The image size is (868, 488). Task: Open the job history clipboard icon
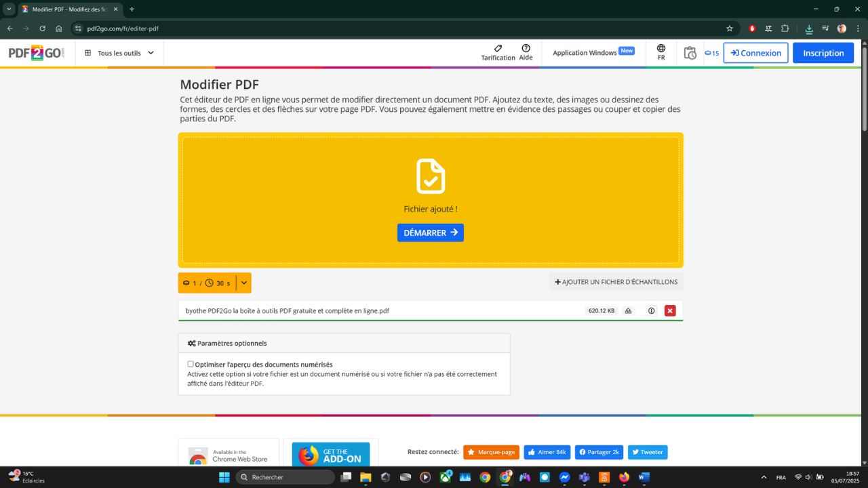[690, 52]
